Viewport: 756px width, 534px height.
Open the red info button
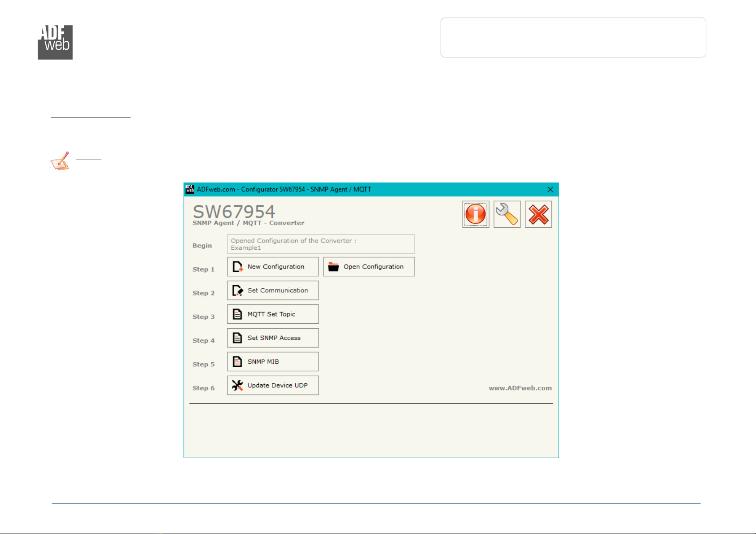coord(476,214)
